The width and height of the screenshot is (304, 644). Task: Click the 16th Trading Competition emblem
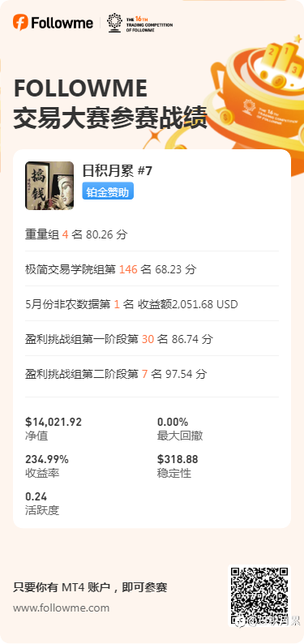(x=139, y=23)
